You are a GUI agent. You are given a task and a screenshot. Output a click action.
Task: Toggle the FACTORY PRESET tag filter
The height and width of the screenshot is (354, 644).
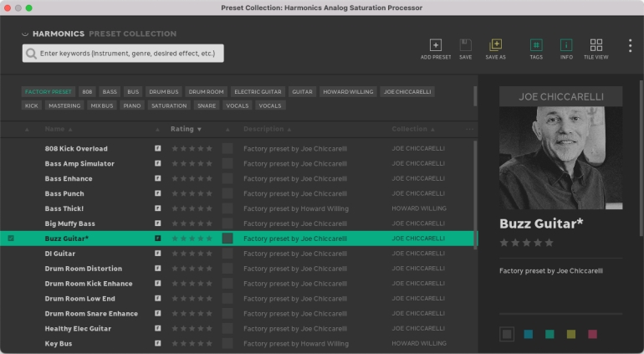point(49,91)
